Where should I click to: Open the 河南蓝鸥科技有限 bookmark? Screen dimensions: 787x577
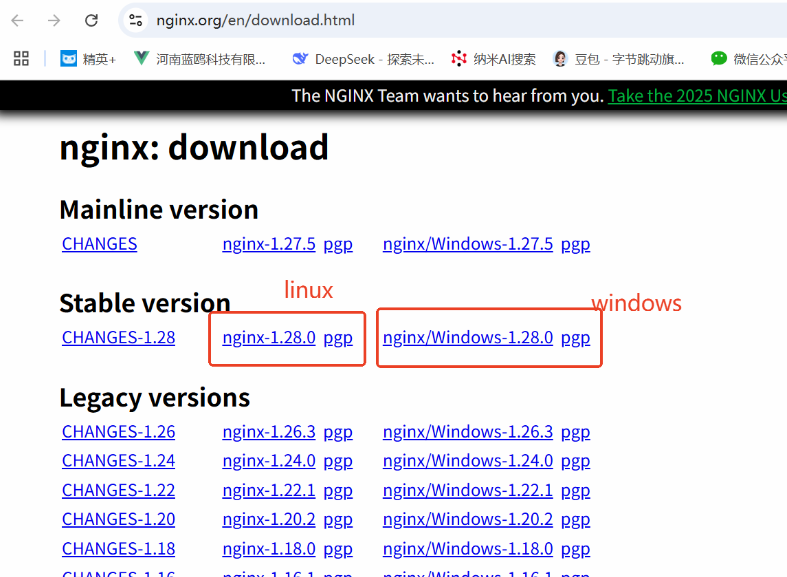coord(200,59)
